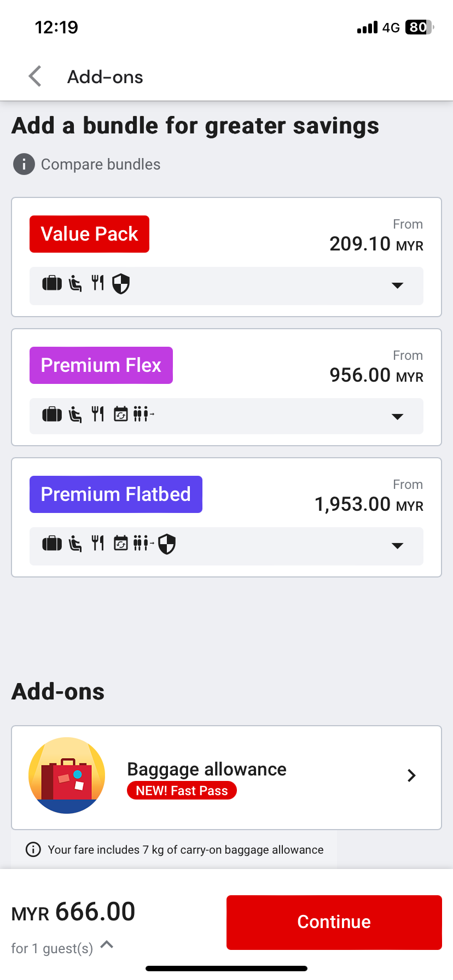
Task: Select the seat selection icon in Value Pack
Action: (74, 284)
